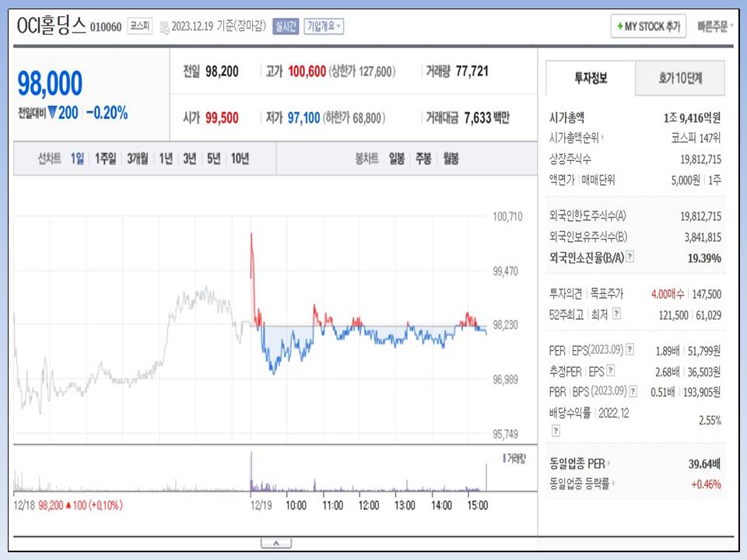Screen dimensions: 747x560
Task: Click the 거래량 legend on volume chart
Action: [514, 459]
